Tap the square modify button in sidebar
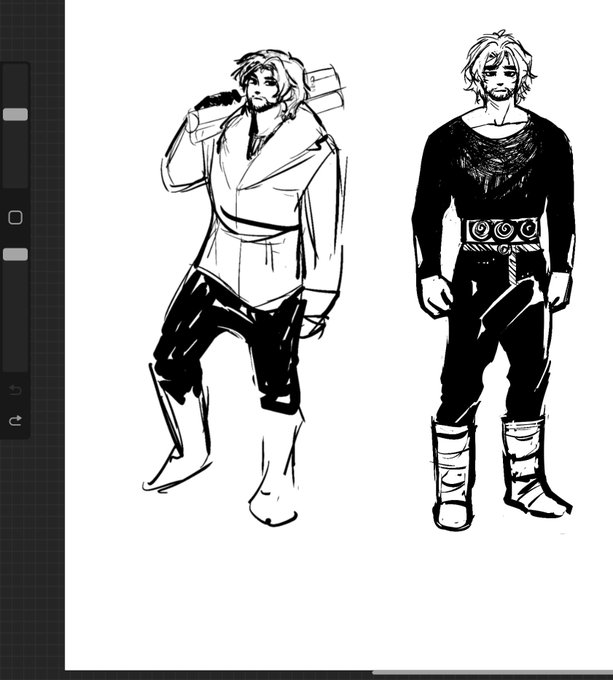 point(16,217)
